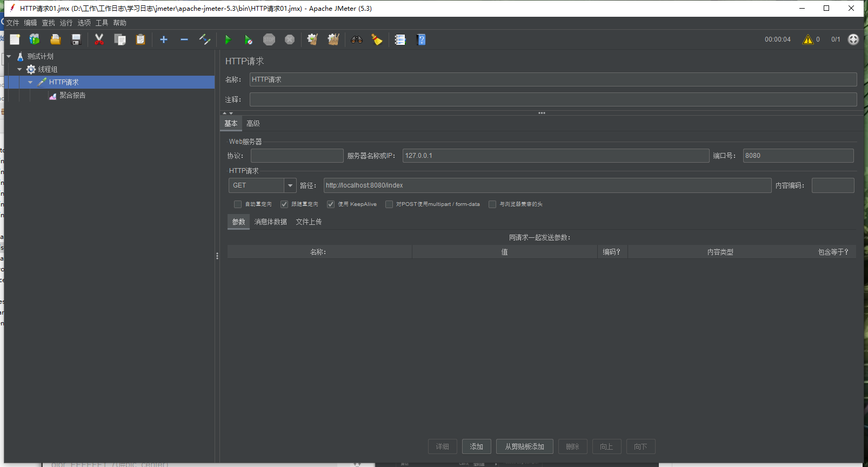Search the tree with the binoculars icon
Viewport: 868px width, 467px height.
pos(356,39)
